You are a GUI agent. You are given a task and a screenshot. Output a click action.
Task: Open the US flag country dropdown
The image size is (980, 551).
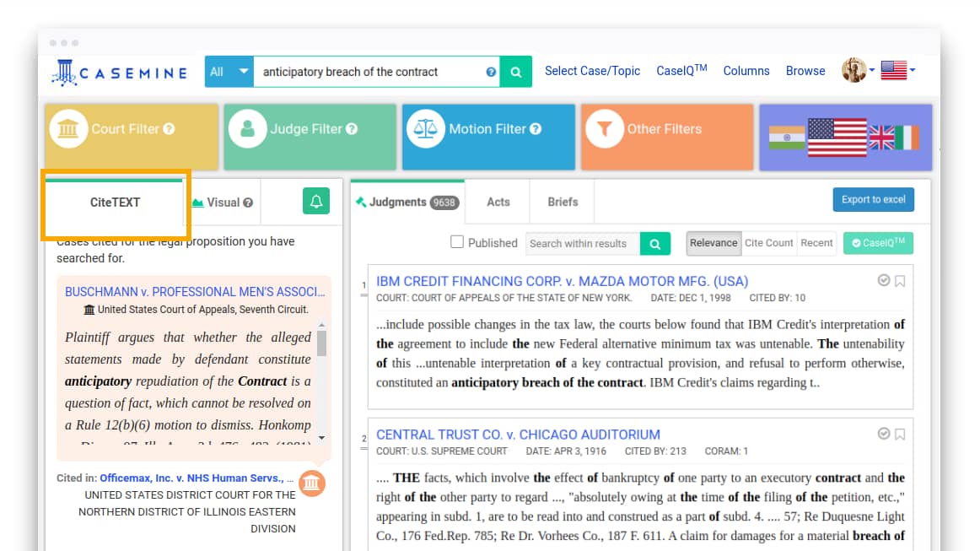pyautogui.click(x=897, y=71)
